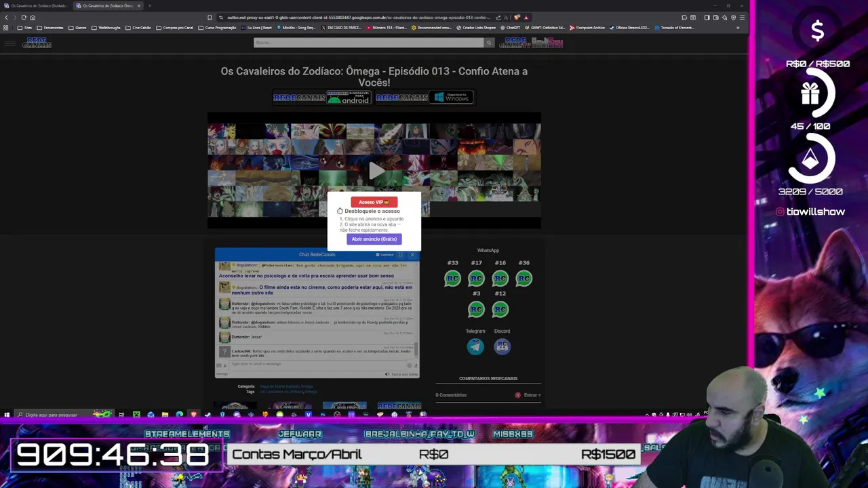Open the Windows Start menu
Viewport: 868px width, 488px height.
(6, 415)
